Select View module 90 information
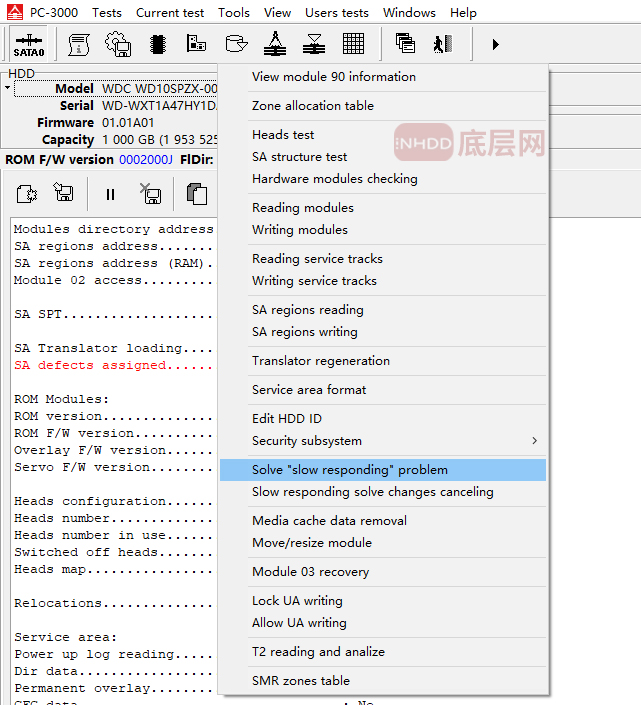 pos(383,77)
